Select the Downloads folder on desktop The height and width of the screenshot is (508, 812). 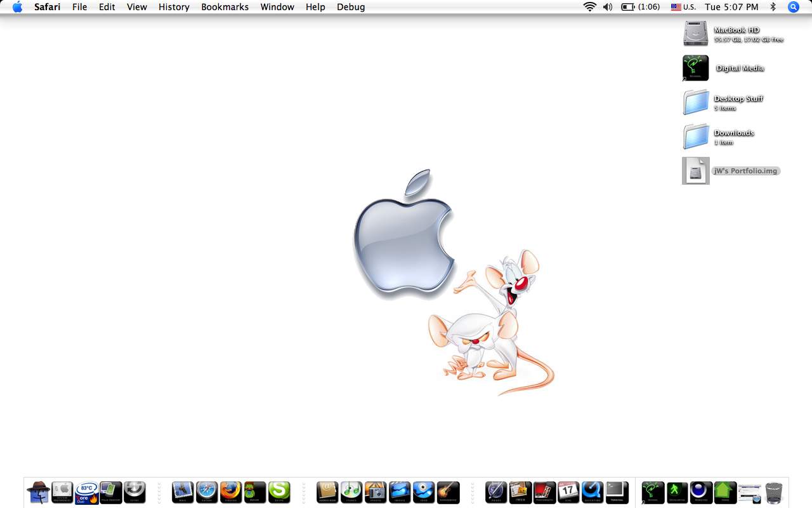[x=695, y=137]
